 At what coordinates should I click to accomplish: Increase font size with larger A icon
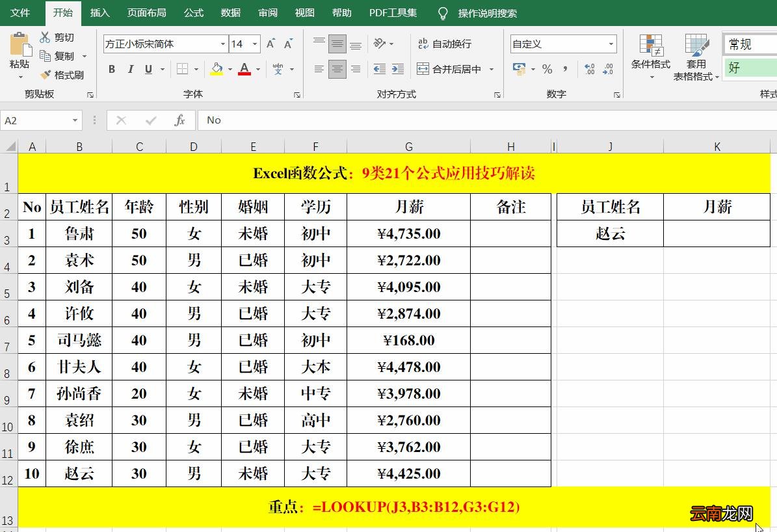tap(270, 44)
